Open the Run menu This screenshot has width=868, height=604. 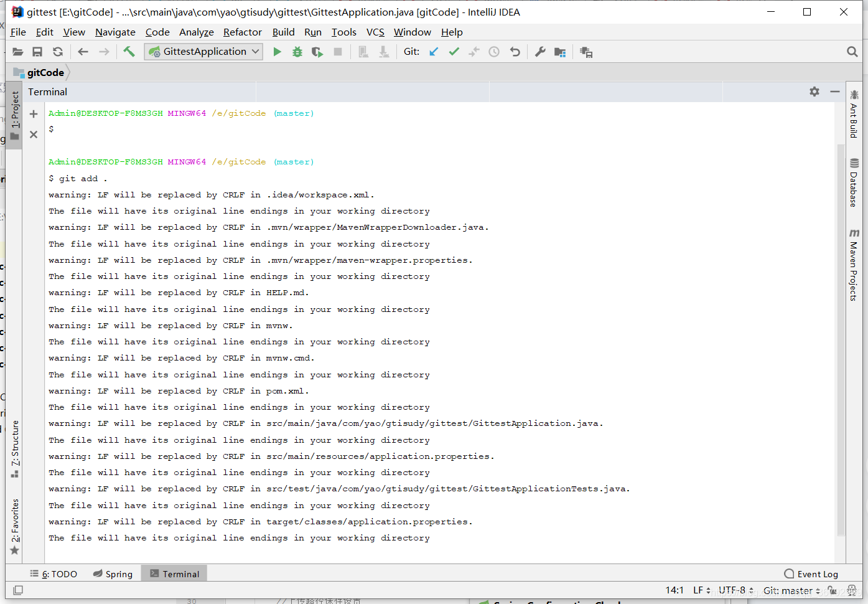[x=313, y=32]
